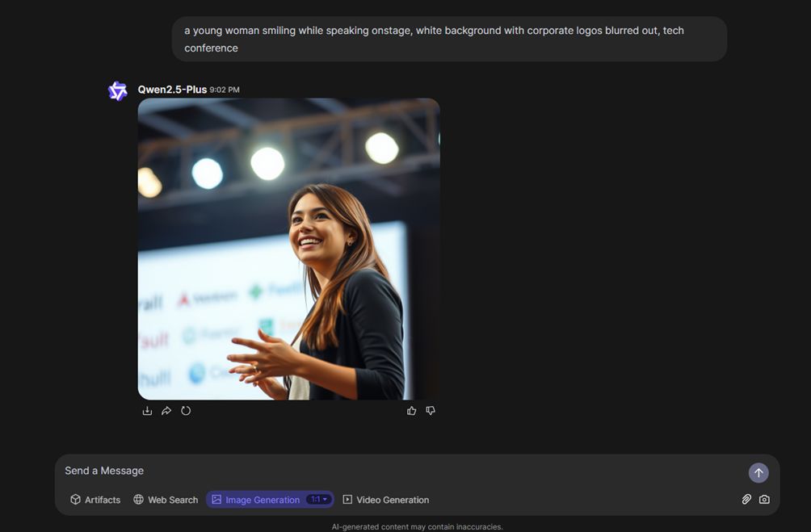Switch to Video Generation mode
Viewport: 811px width, 532px height.
[386, 500]
